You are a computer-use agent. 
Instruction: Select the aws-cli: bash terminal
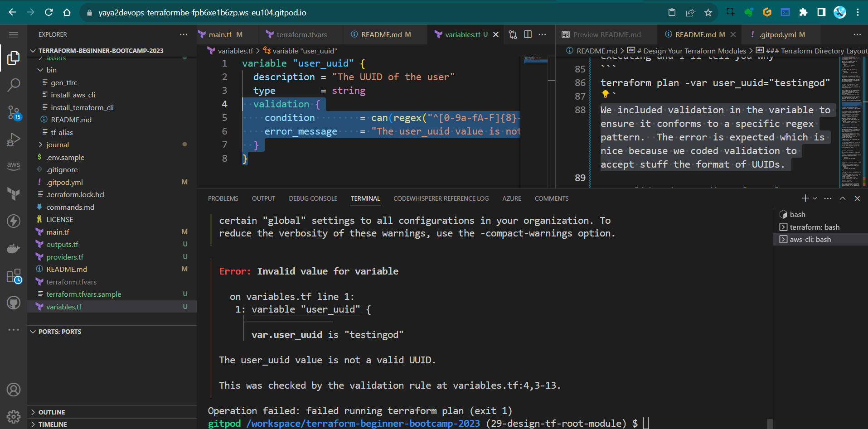(x=820, y=239)
